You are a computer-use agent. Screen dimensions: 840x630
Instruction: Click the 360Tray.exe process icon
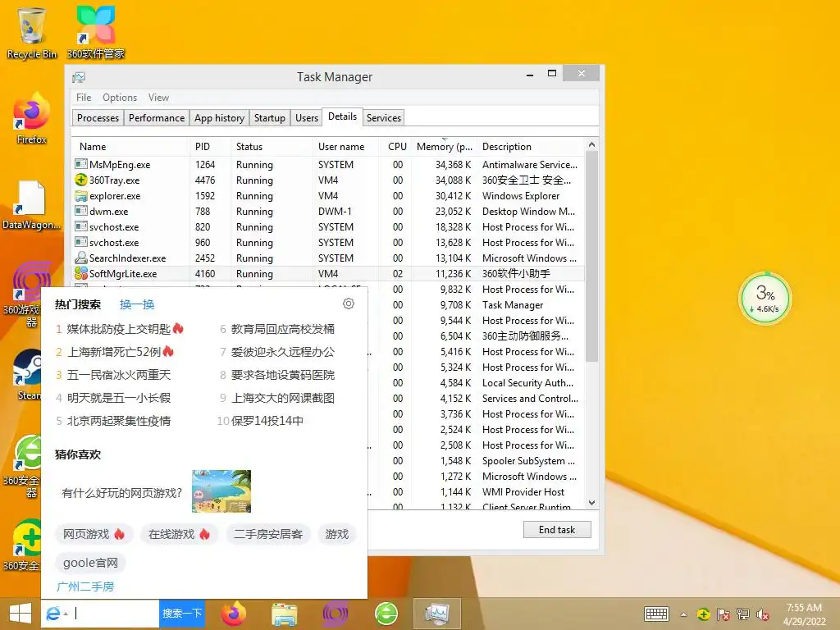(81, 180)
